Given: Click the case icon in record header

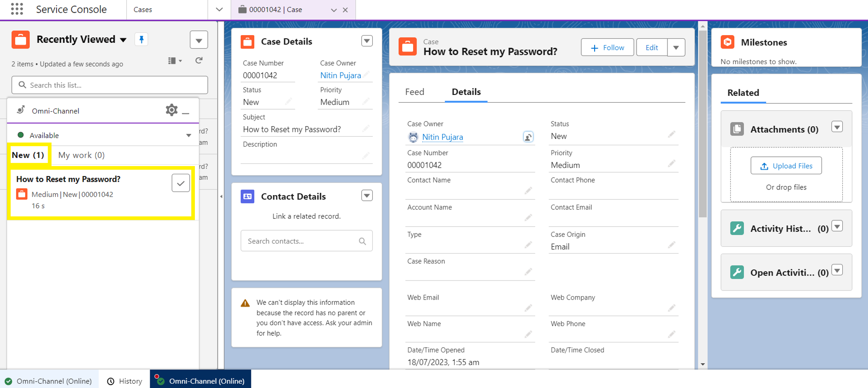Looking at the screenshot, I should pos(408,47).
